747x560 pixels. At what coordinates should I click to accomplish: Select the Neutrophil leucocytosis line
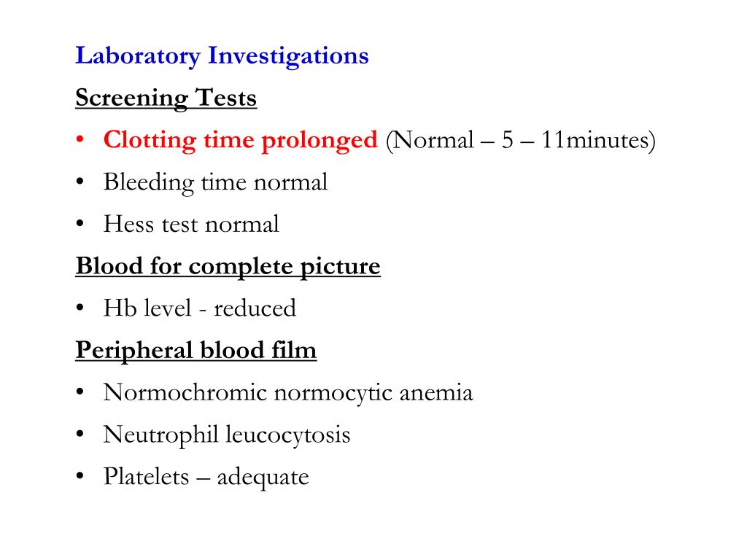pos(227,435)
